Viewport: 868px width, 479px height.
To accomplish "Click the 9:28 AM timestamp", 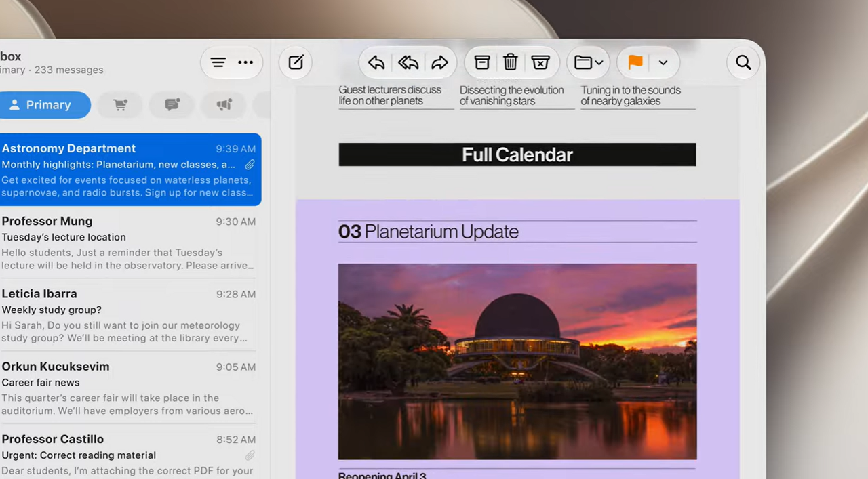I will pyautogui.click(x=236, y=294).
